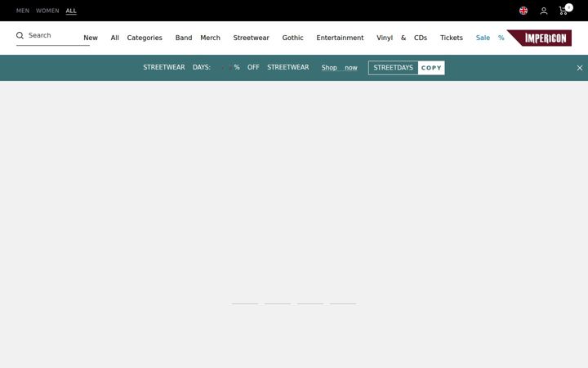This screenshot has width=588, height=368.
Task: Select the ALL filter
Action: click(71, 11)
